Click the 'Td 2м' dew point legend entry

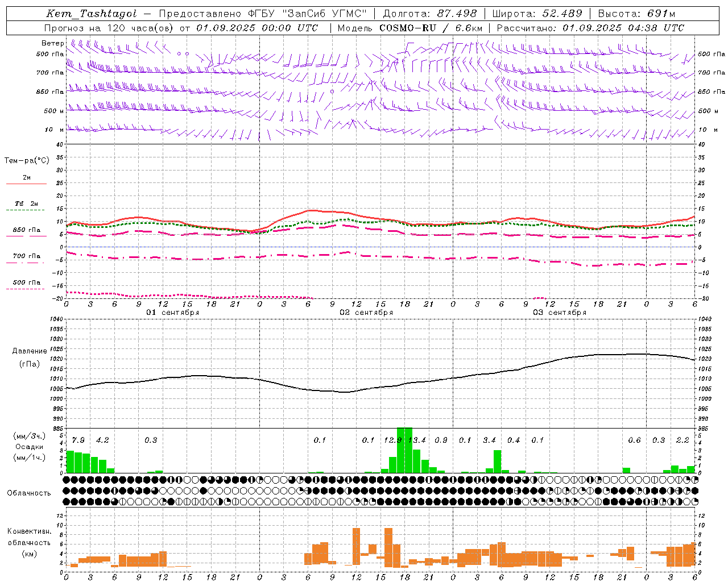click(x=26, y=203)
